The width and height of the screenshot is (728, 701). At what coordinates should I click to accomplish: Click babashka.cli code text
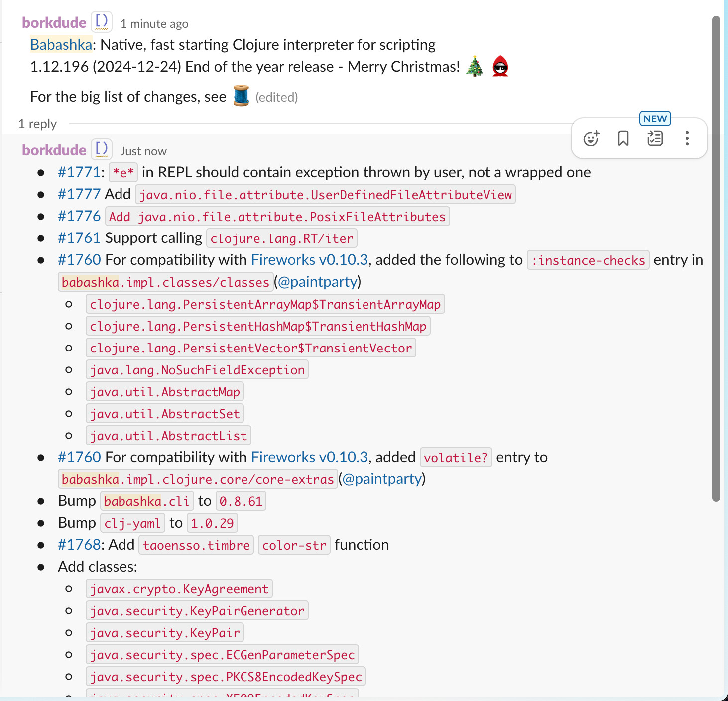tap(147, 501)
